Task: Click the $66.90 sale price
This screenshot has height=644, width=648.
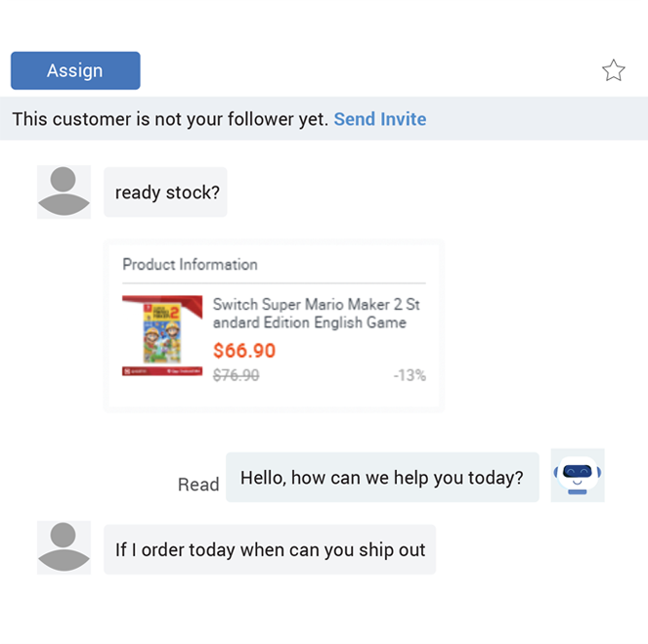Action: pos(244,351)
